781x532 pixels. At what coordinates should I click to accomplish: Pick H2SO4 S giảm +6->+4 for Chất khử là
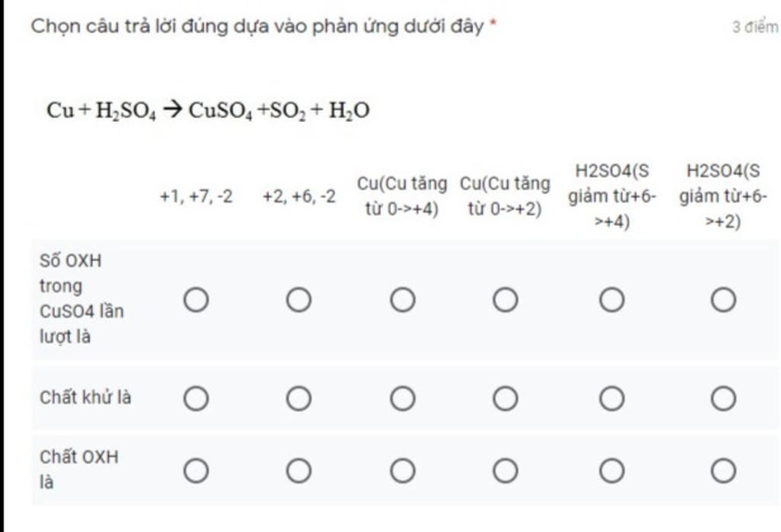[612, 399]
